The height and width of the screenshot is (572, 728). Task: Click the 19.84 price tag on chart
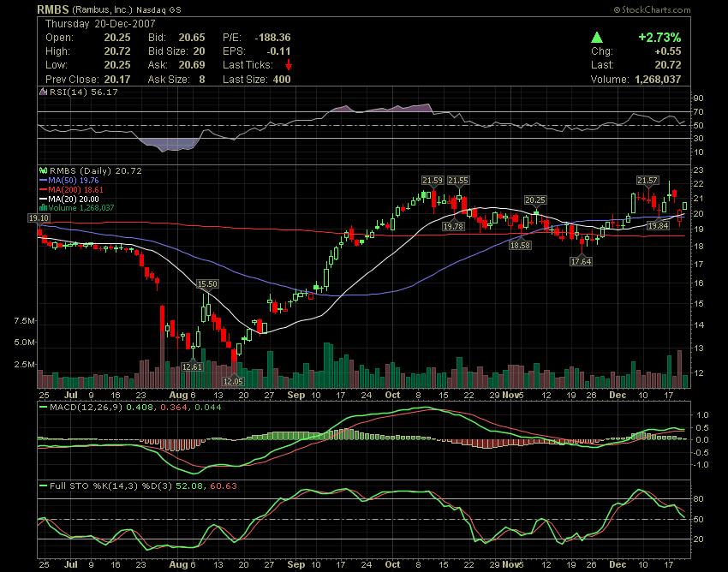point(659,226)
